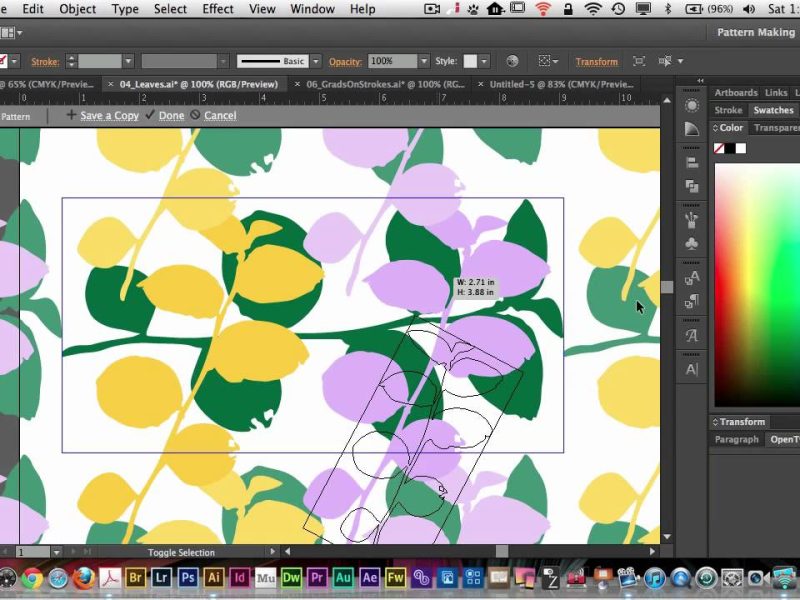Image resolution: width=800 pixels, height=600 pixels.
Task: Open the Character panel icon
Action: 692,369
